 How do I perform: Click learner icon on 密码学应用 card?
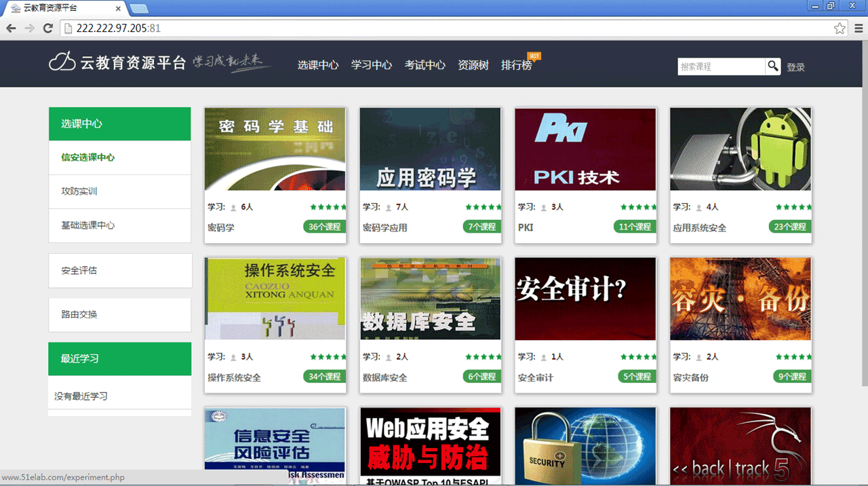coord(389,208)
